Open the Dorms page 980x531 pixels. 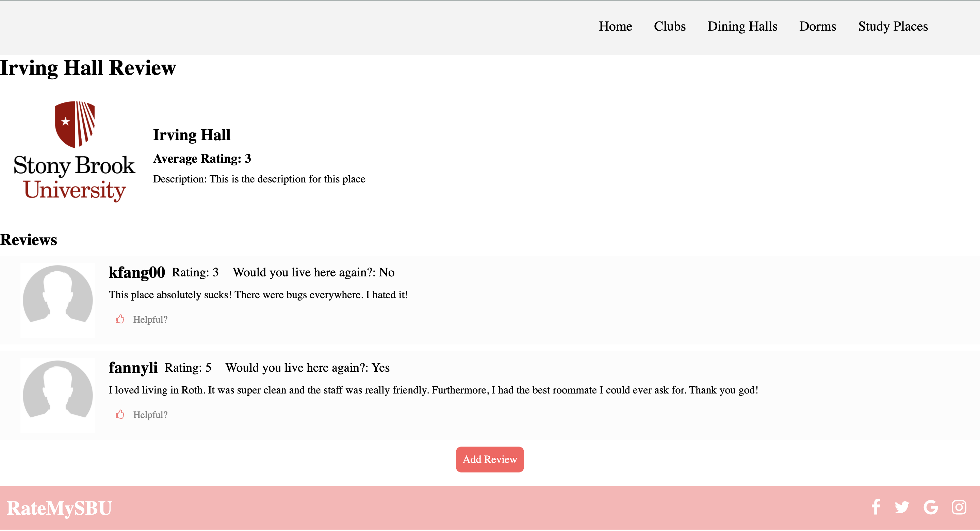[818, 26]
